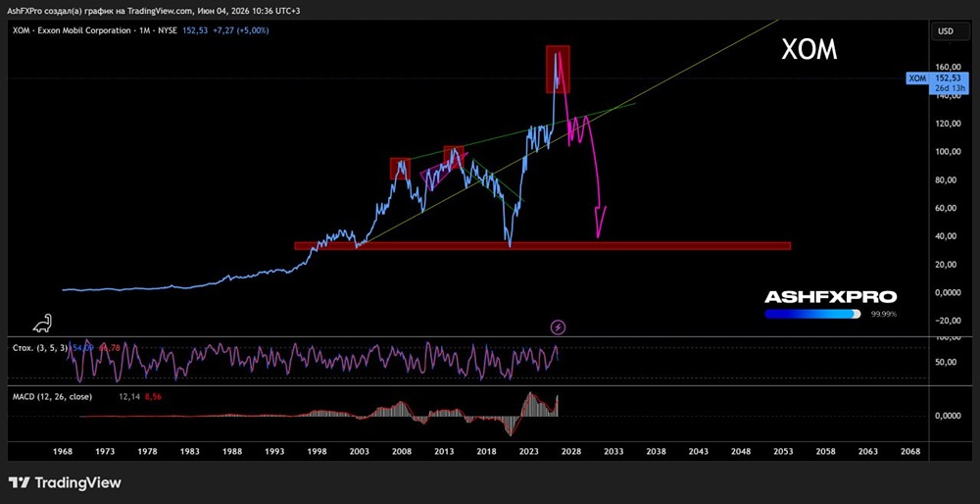The width and height of the screenshot is (980, 504).
Task: Click year 2068 on the time axis
Action: click(x=910, y=451)
